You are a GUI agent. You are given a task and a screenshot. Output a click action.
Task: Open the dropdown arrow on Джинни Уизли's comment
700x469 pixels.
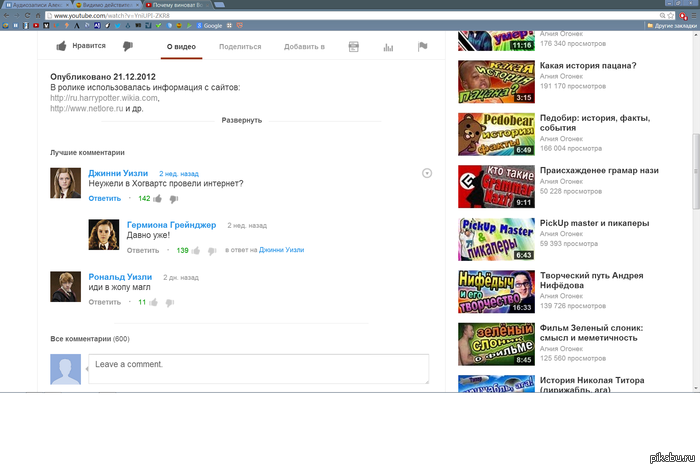coord(427,173)
